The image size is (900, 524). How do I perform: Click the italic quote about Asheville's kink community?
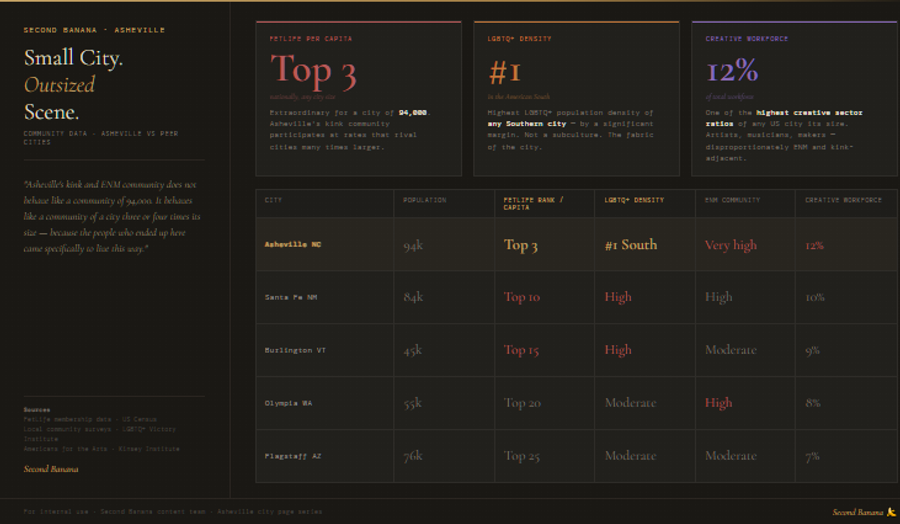pyautogui.click(x=112, y=216)
